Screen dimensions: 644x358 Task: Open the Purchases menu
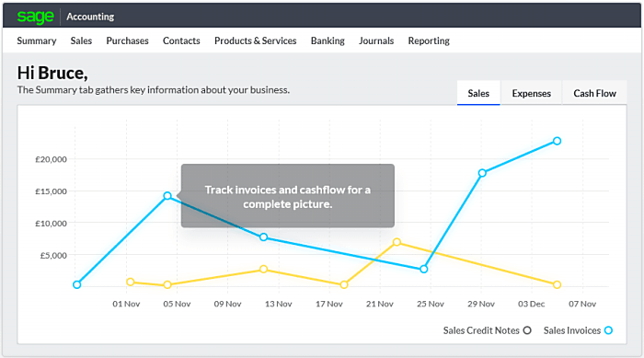click(x=127, y=40)
